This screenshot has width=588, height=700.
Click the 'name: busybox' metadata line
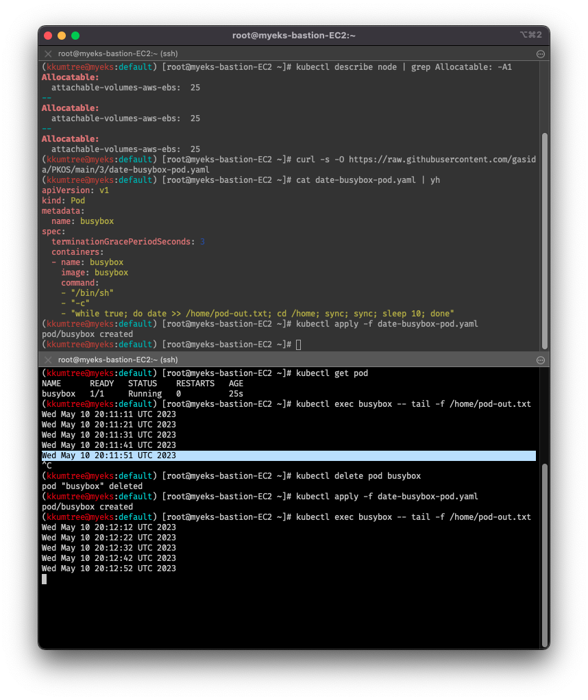click(83, 221)
